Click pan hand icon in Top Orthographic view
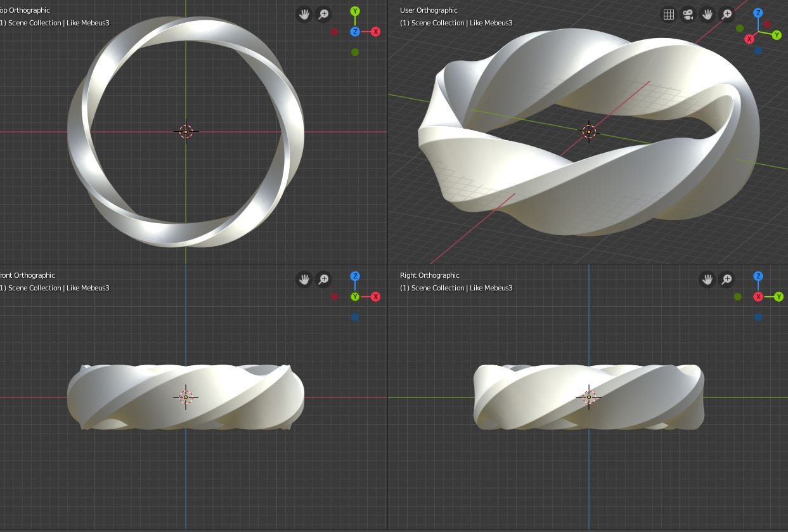Viewport: 788px width, 532px height. coord(304,14)
